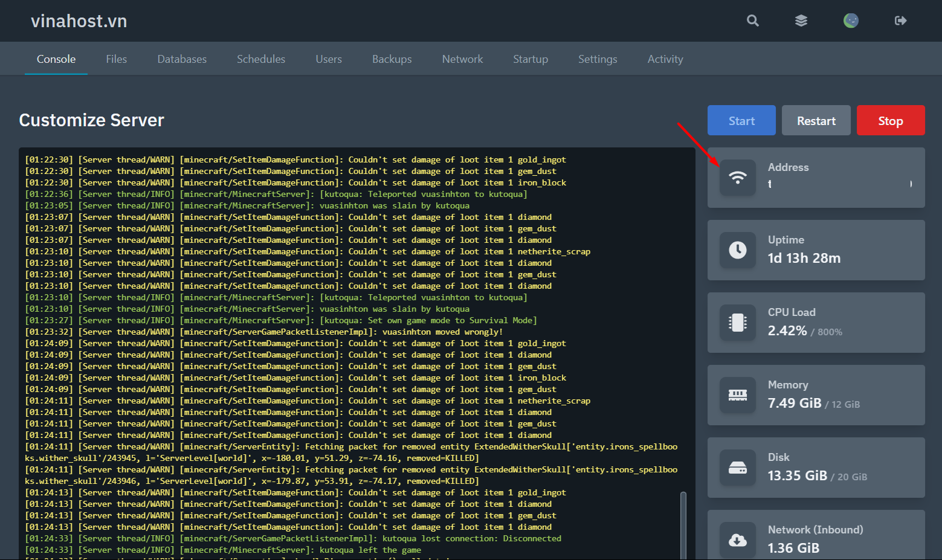Viewport: 942px width, 560px height.
Task: Click the Disk drive icon
Action: pos(738,468)
